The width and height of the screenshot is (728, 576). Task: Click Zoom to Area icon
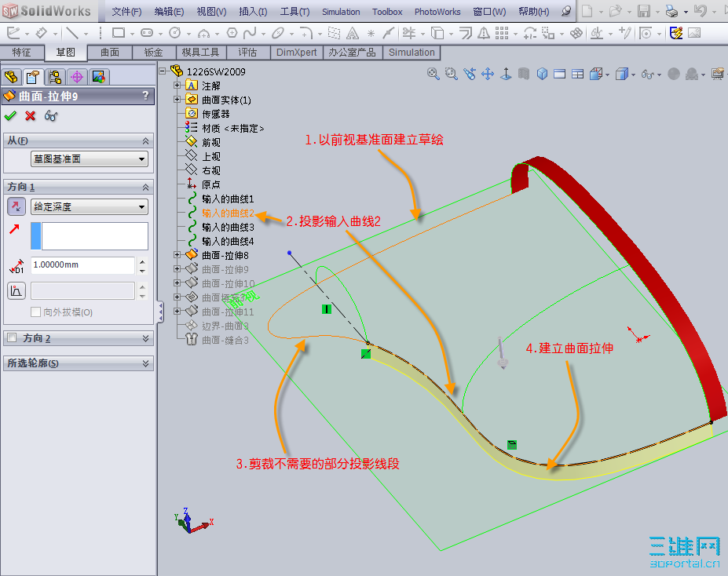(x=451, y=74)
